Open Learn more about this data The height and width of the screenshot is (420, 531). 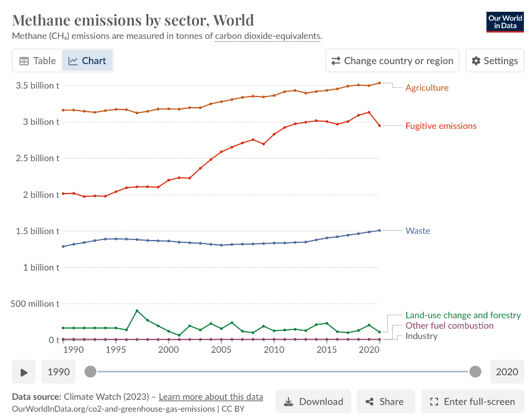coord(211,396)
